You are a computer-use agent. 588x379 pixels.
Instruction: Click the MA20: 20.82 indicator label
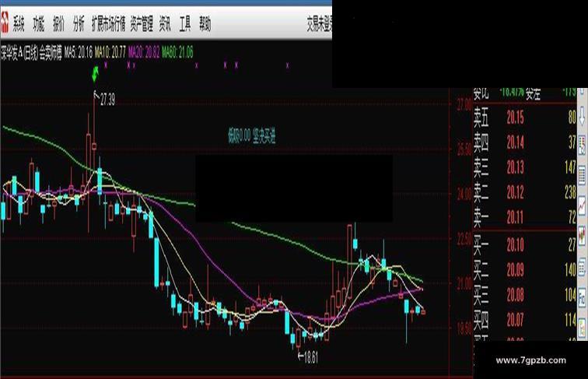(144, 53)
